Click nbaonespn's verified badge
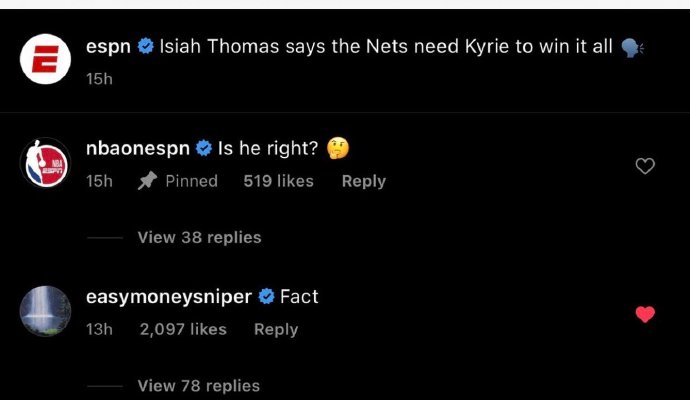690x400 pixels. coord(203,149)
